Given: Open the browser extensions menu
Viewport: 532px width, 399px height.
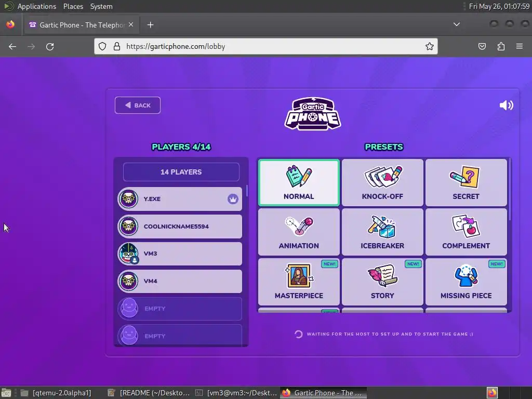Looking at the screenshot, I should [501, 46].
